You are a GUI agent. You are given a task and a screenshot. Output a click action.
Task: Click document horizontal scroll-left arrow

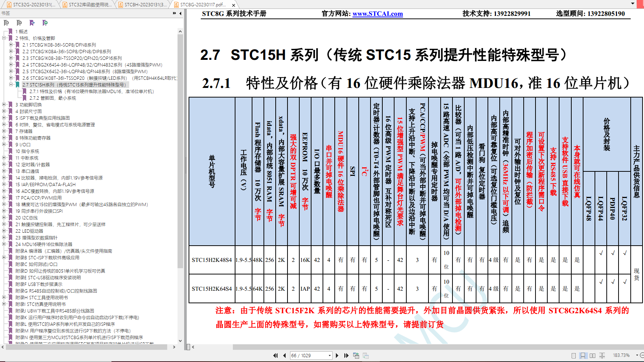(193, 347)
